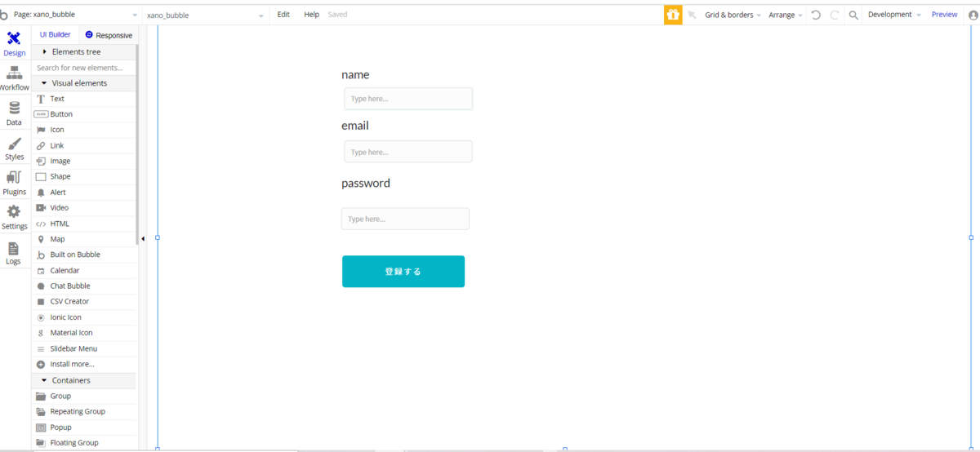Click the Undo arrow icon

(x=816, y=15)
